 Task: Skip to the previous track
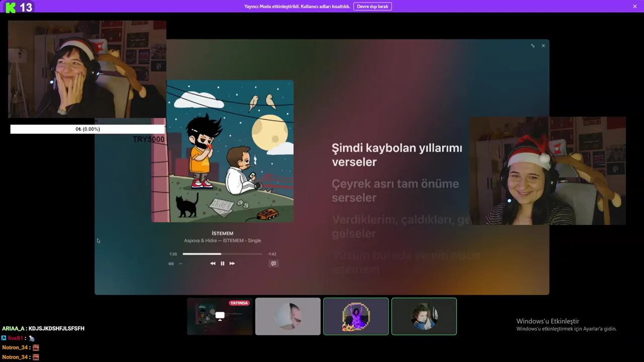pyautogui.click(x=213, y=263)
